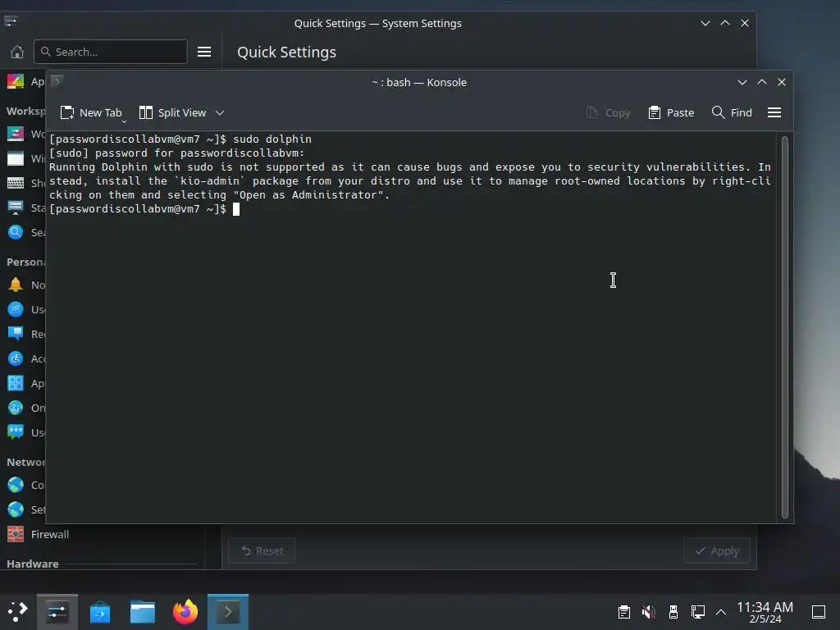Open a New Tab in Konsole
The image size is (840, 630).
tap(92, 112)
